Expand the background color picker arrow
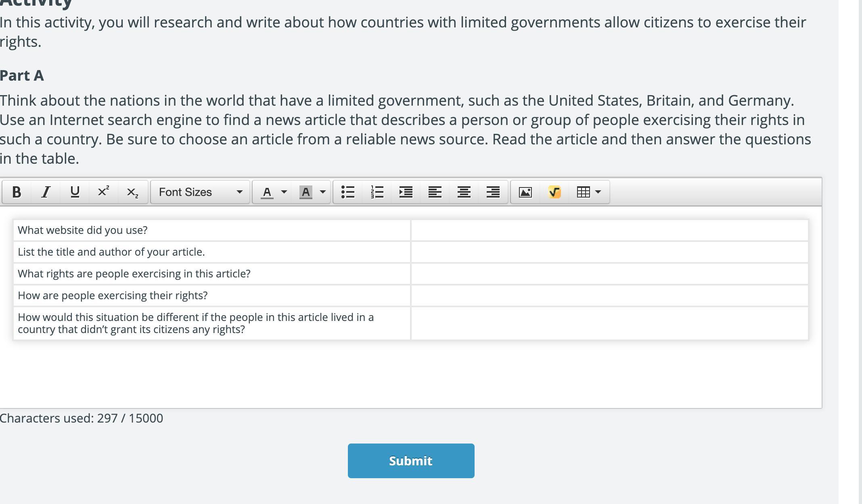This screenshot has width=862, height=504. coord(322,192)
